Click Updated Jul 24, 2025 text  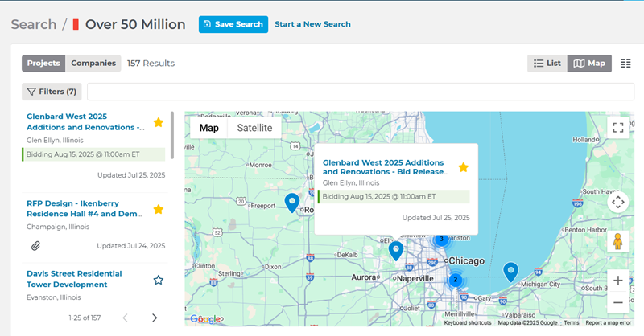tap(131, 246)
